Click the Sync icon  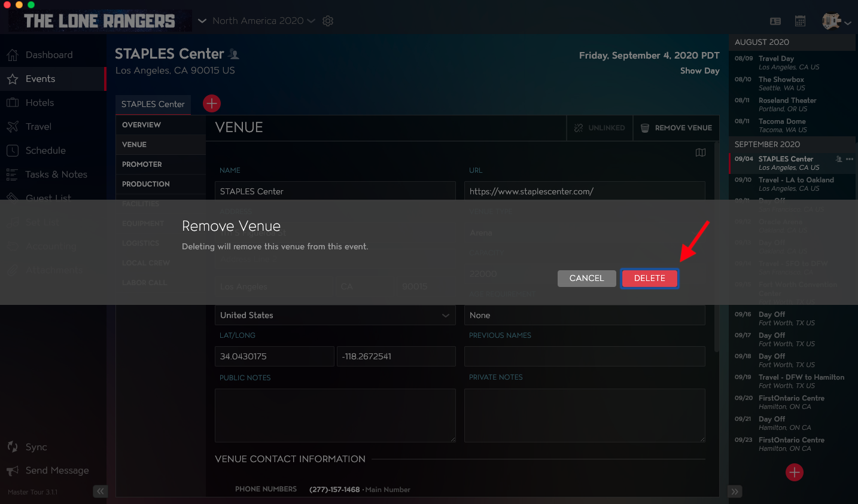click(x=13, y=447)
